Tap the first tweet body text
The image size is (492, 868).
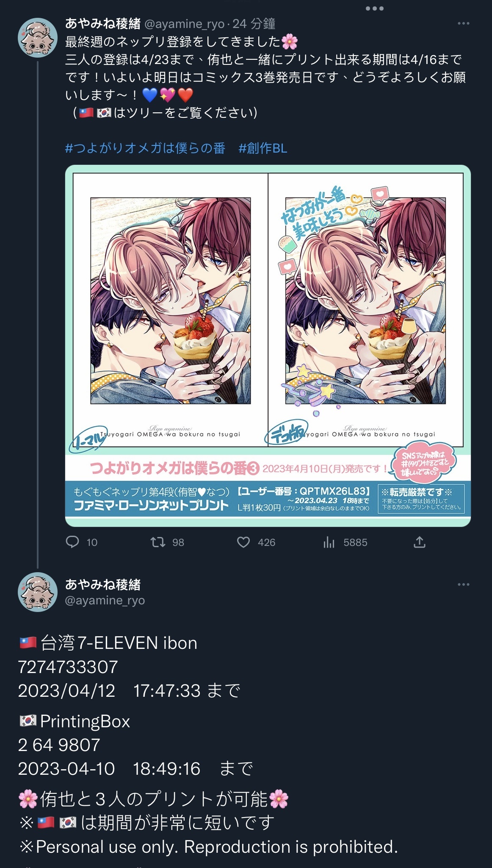pyautogui.click(x=265, y=77)
